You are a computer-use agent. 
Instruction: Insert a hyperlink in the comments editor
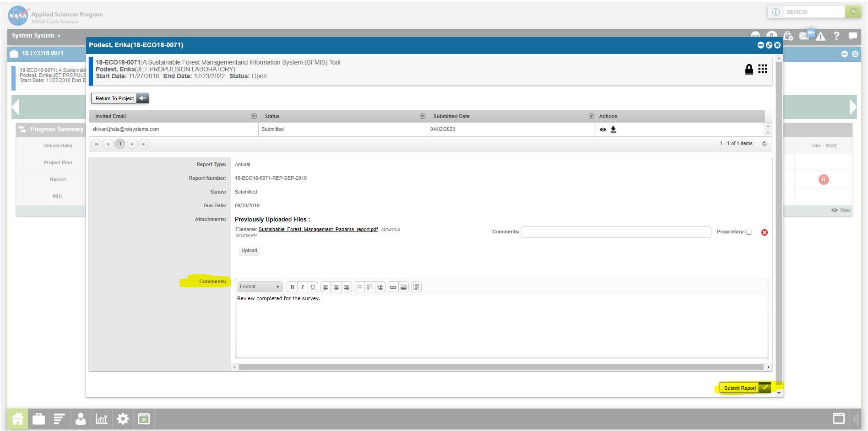point(393,287)
